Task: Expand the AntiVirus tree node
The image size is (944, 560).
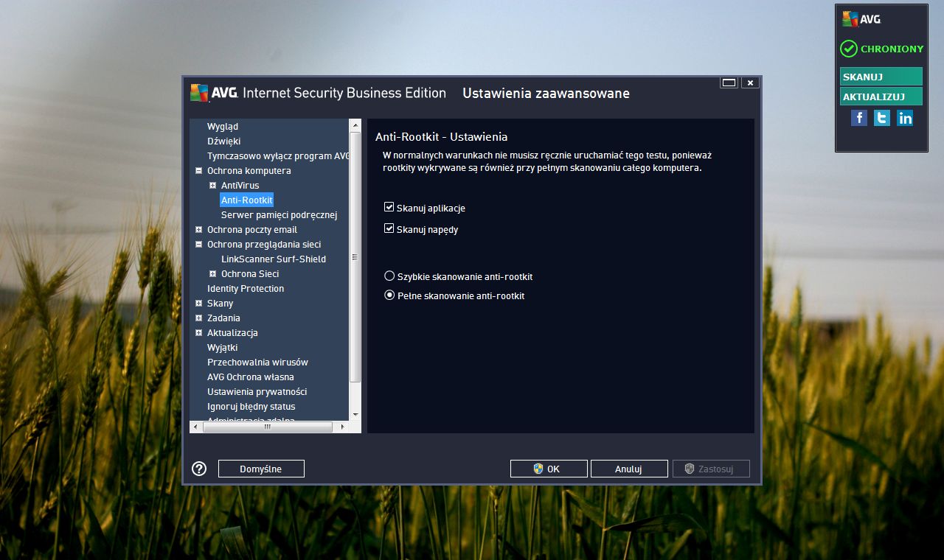Action: tap(212, 185)
